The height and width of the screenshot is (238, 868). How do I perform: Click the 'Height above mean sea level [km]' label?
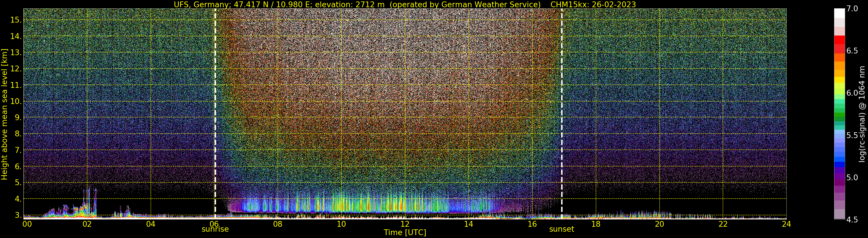coord(4,114)
